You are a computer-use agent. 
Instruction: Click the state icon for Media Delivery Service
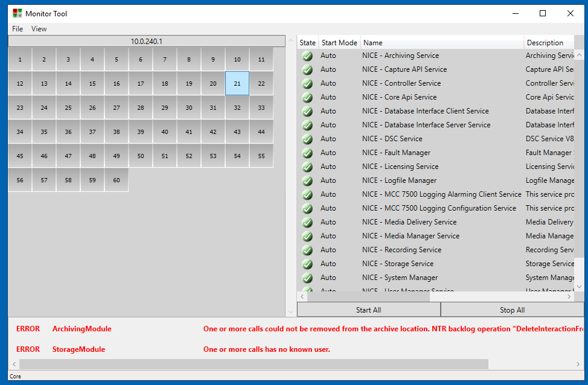[x=307, y=222]
